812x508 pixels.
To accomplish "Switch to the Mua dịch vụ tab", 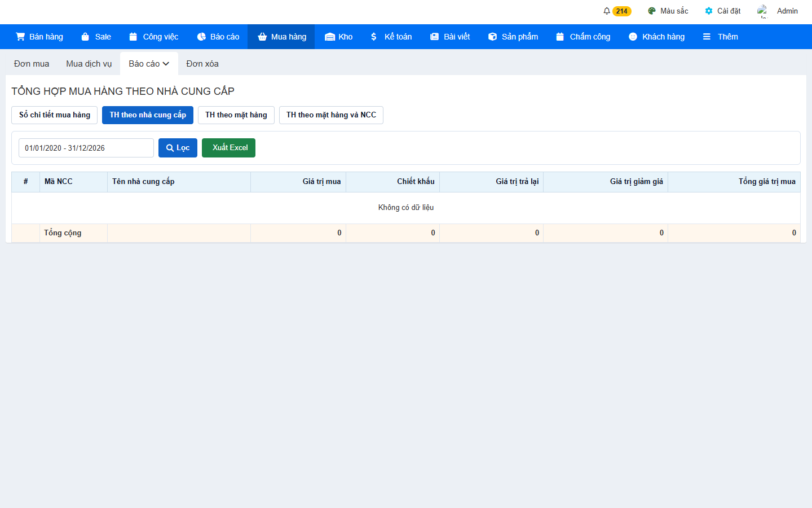I will click(x=89, y=64).
